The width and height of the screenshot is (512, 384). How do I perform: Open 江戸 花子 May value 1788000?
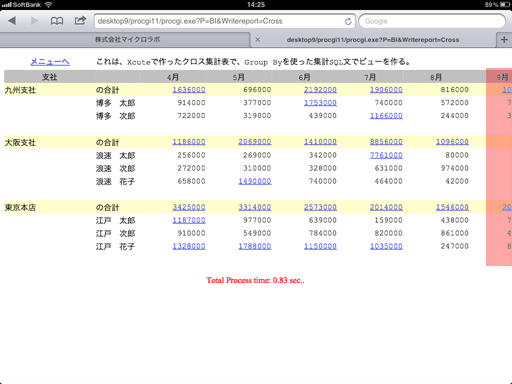(x=255, y=246)
